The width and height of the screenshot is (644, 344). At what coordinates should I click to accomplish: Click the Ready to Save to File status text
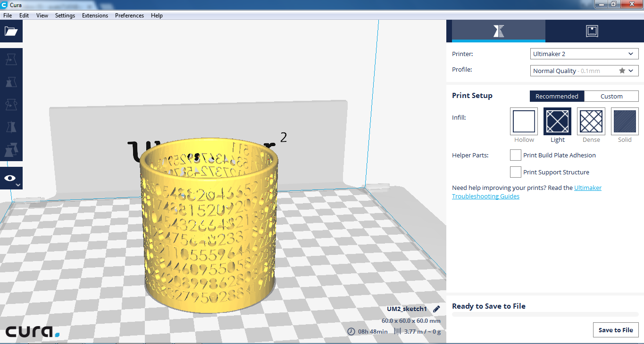coord(489,306)
